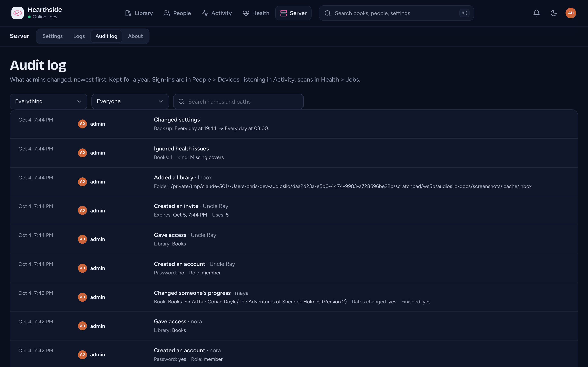Click the People nav icon

[167, 13]
